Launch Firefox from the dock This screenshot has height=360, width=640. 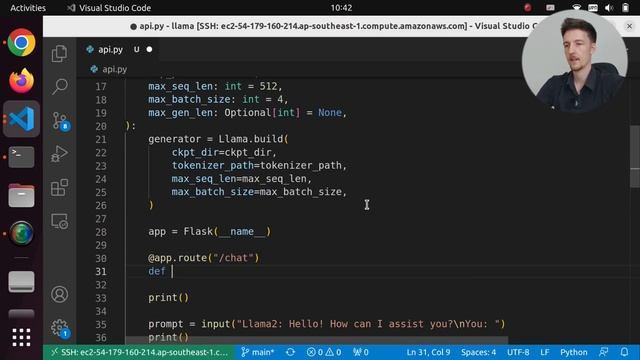click(21, 80)
